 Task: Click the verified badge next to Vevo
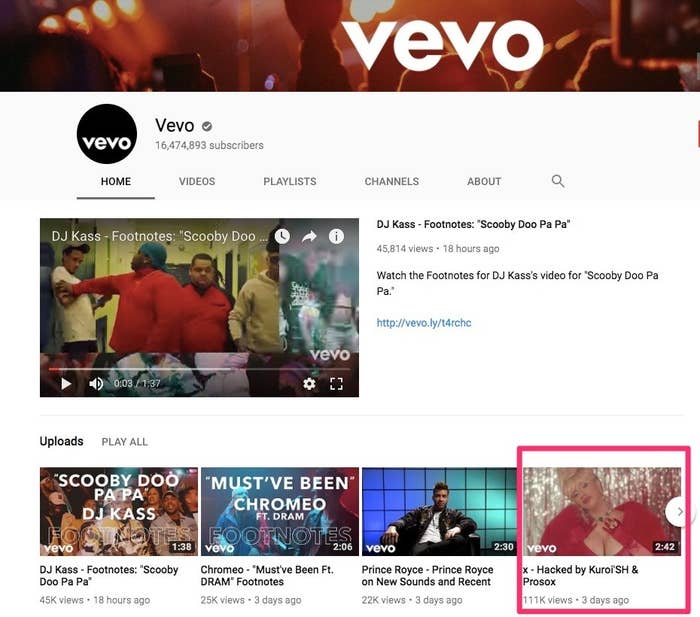click(x=207, y=126)
